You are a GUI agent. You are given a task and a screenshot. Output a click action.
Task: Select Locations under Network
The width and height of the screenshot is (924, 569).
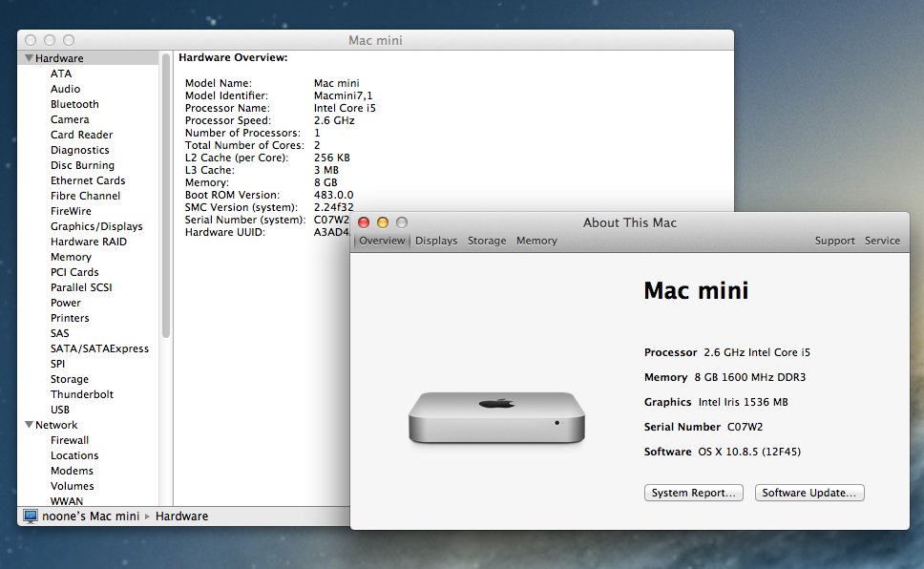pyautogui.click(x=74, y=456)
